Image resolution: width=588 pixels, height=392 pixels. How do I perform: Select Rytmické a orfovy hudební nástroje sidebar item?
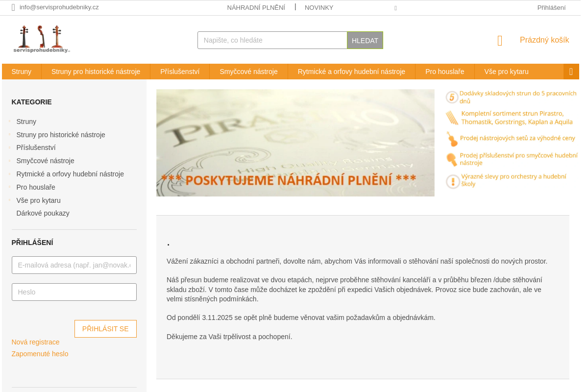[70, 174]
